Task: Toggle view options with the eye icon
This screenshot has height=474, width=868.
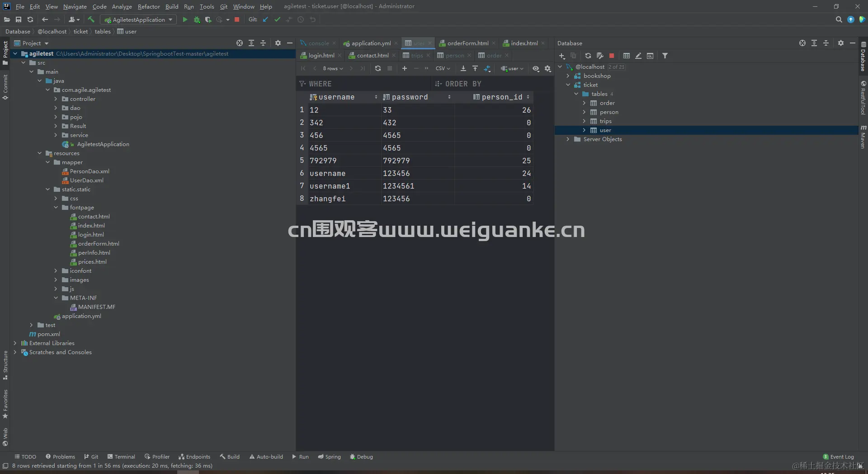Action: tap(536, 68)
